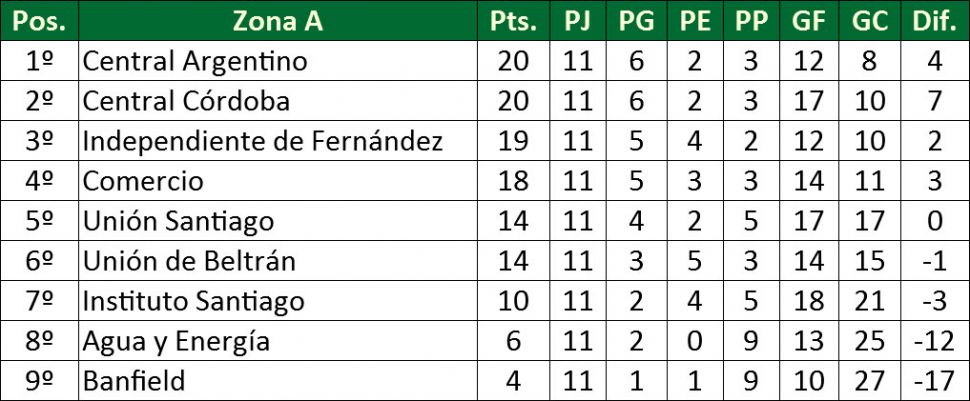Select the GF column header

coord(808,21)
